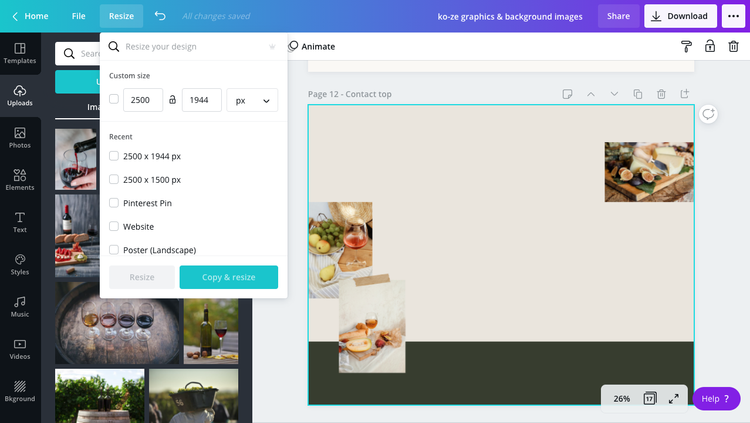Image resolution: width=750 pixels, height=423 pixels.
Task: Check the custom size checkbox
Action: coord(114,99)
